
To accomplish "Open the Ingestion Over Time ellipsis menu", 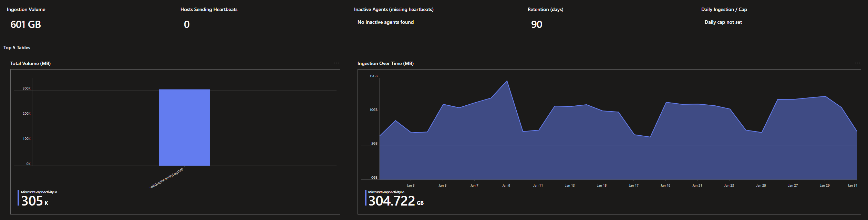I will [x=857, y=63].
